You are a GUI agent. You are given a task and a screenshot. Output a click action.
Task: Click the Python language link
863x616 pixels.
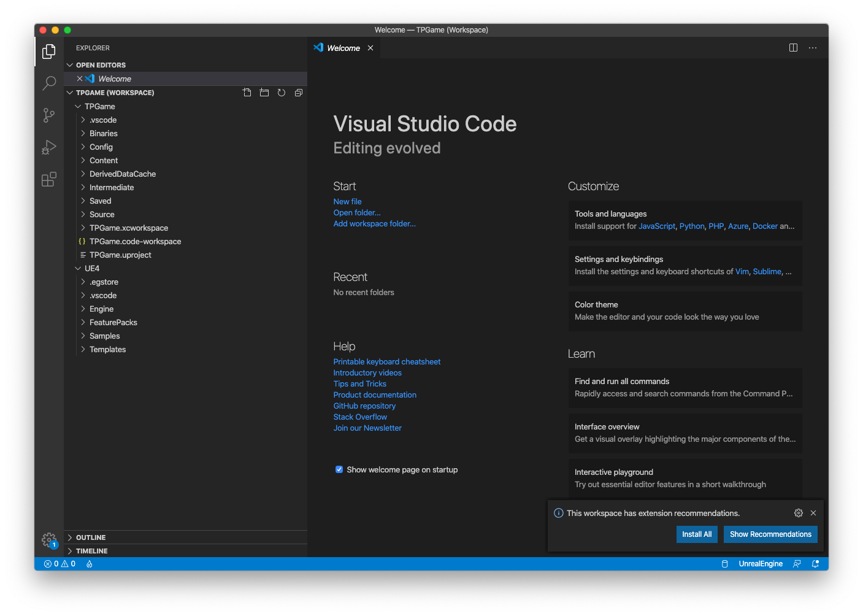click(x=692, y=226)
